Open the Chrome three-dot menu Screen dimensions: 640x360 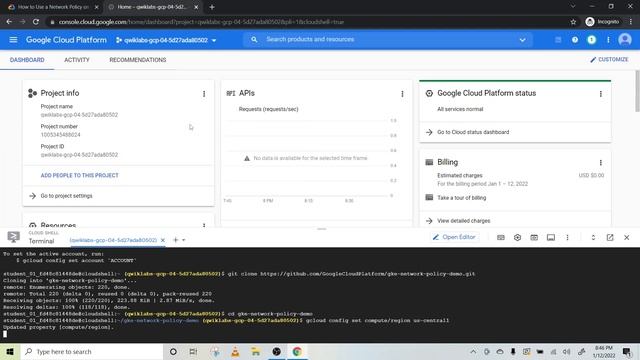[x=631, y=22]
